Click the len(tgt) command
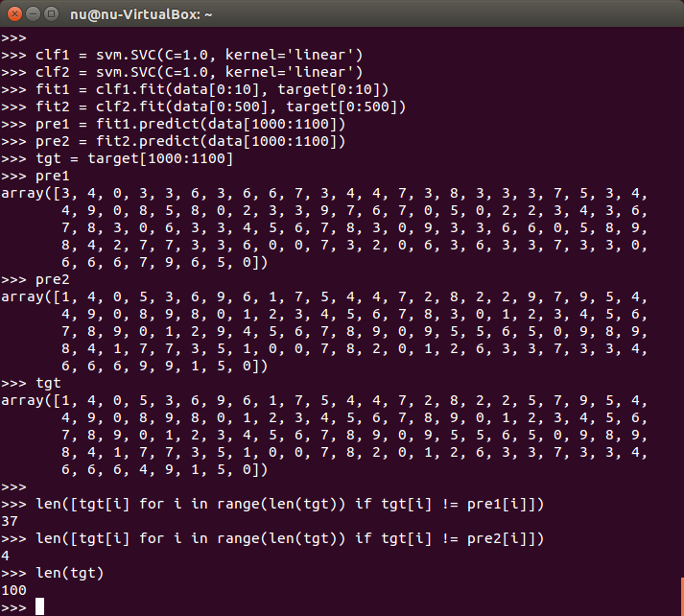The height and width of the screenshot is (616, 684). [x=69, y=573]
